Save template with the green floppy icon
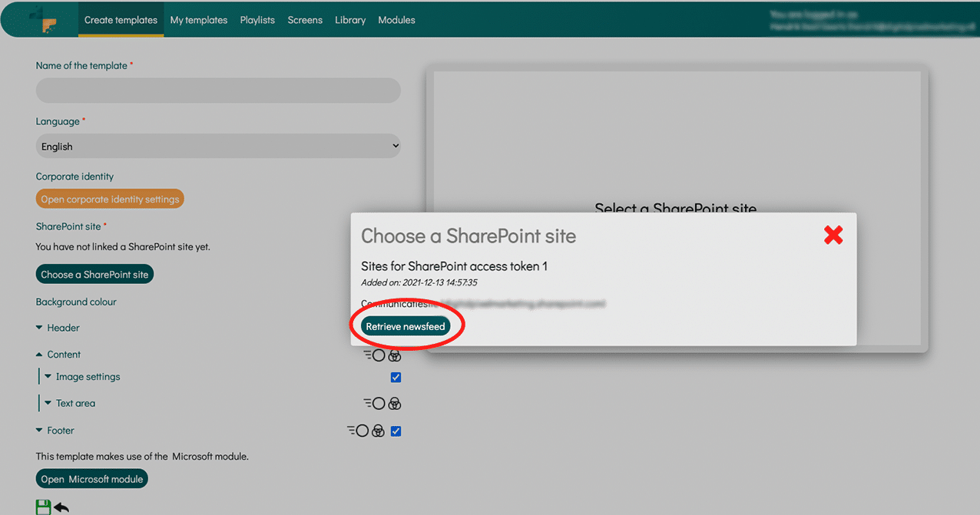Viewport: 980px width, 515px height. (x=44, y=507)
